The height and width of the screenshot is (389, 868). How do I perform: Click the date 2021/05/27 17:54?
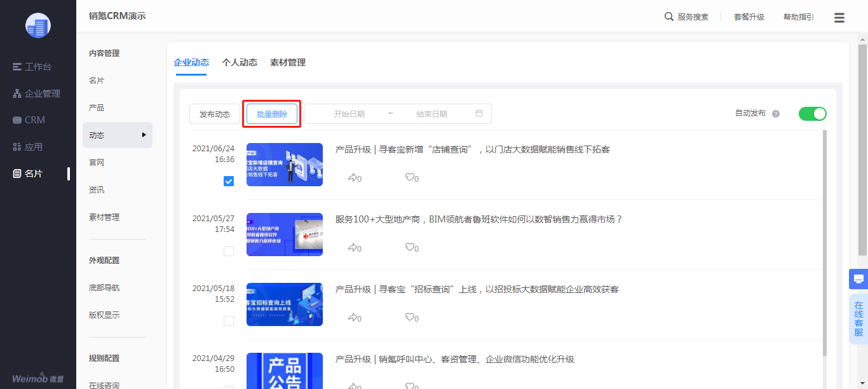click(x=214, y=224)
